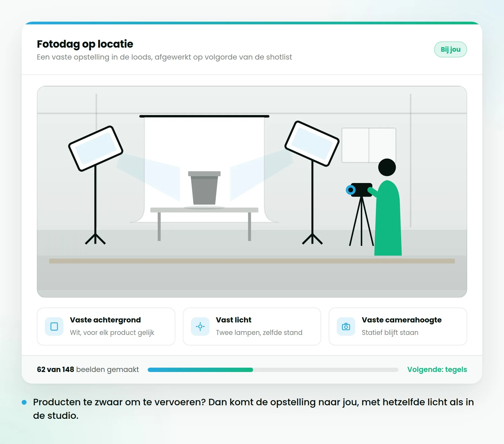Click the '62 van 148 beelden gemaakt' text
Viewport: 504px width, 444px height.
point(88,370)
